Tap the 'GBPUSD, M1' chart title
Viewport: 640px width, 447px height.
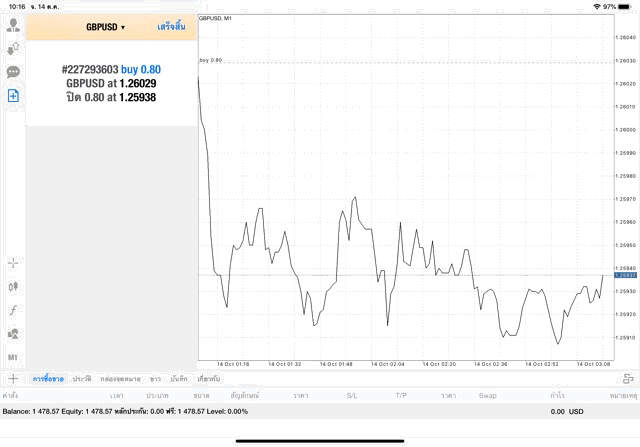coord(215,18)
